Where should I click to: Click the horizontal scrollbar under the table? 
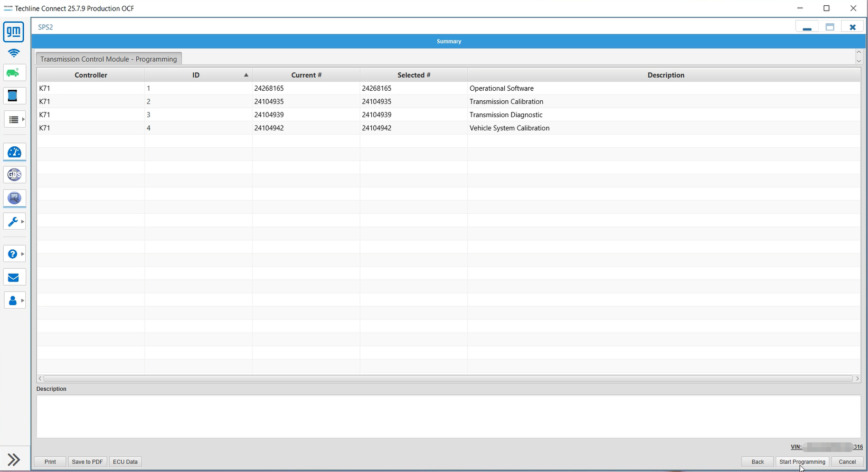point(448,379)
